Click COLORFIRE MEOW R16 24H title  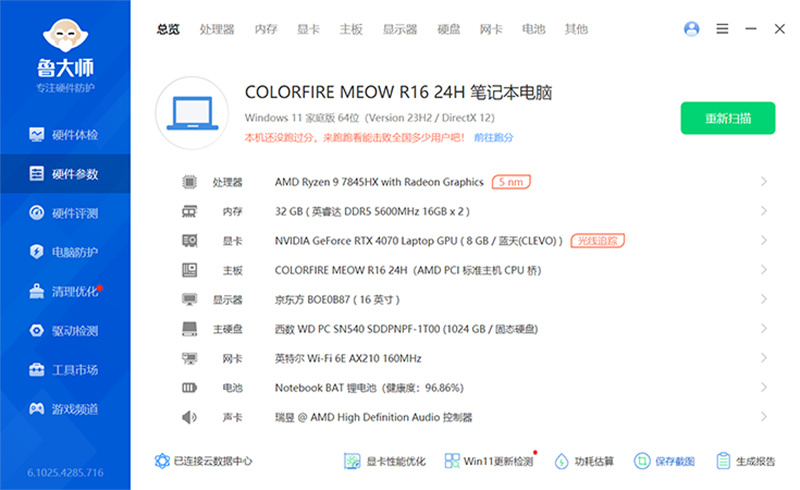pyautogui.click(x=398, y=92)
